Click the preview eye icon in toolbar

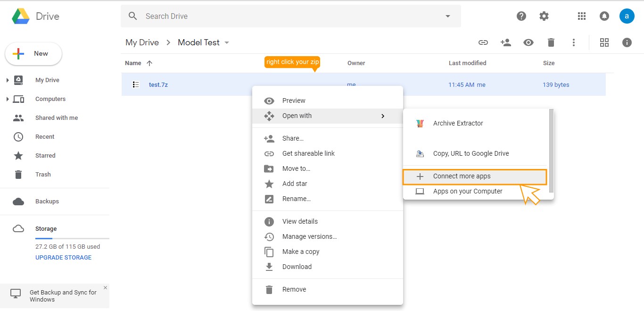tap(528, 42)
